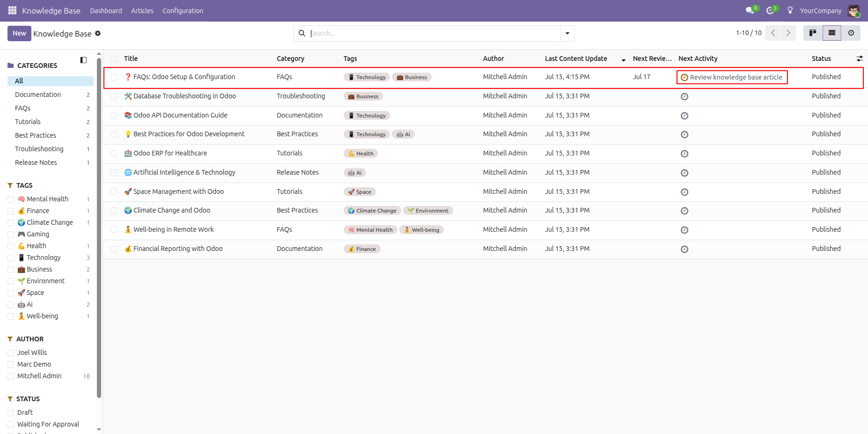Click the search magnifier icon

(302, 33)
